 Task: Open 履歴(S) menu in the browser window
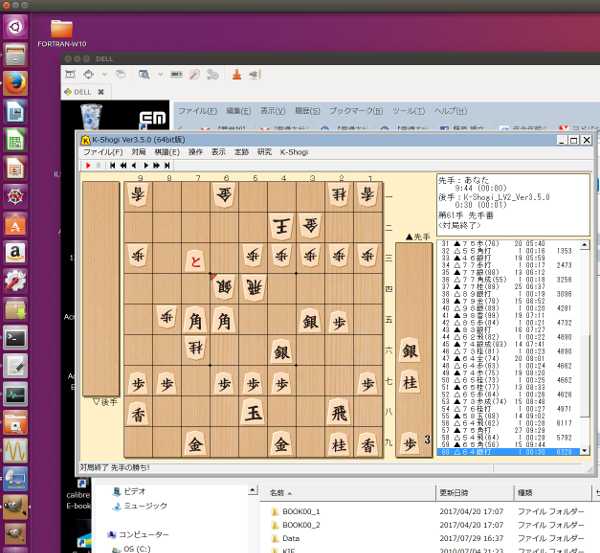pyautogui.click(x=307, y=111)
